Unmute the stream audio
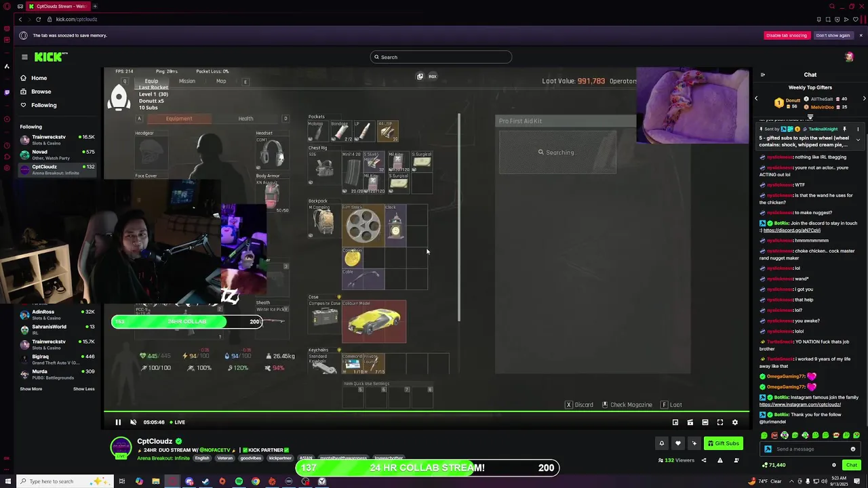Screen dimensions: 868x488 point(133,422)
